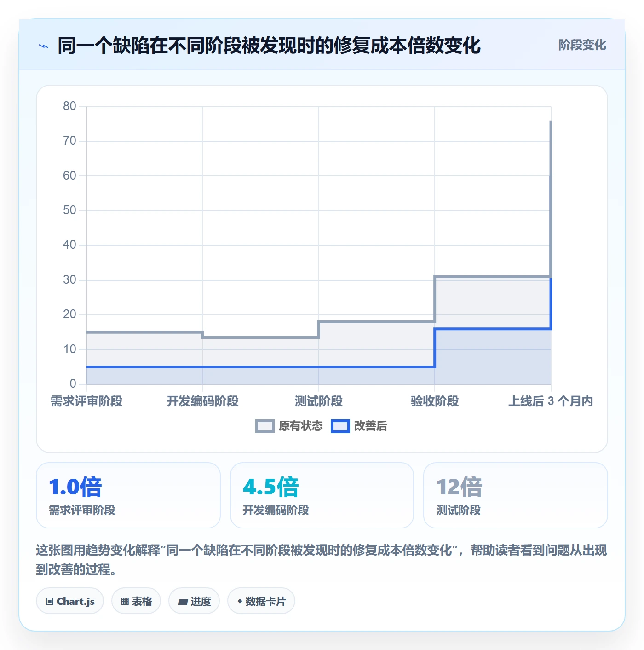Click the 50 y-axis tick value
Screen dimensions: 644x650
(x=69, y=210)
